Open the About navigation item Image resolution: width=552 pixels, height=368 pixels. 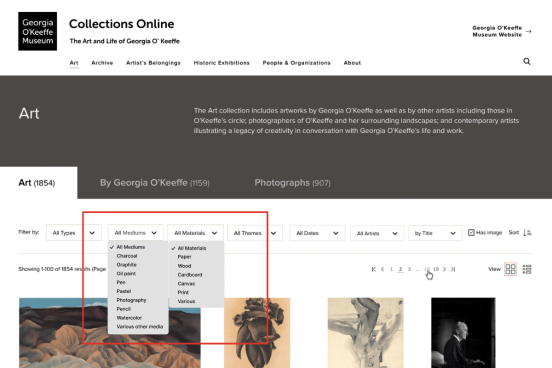352,63
